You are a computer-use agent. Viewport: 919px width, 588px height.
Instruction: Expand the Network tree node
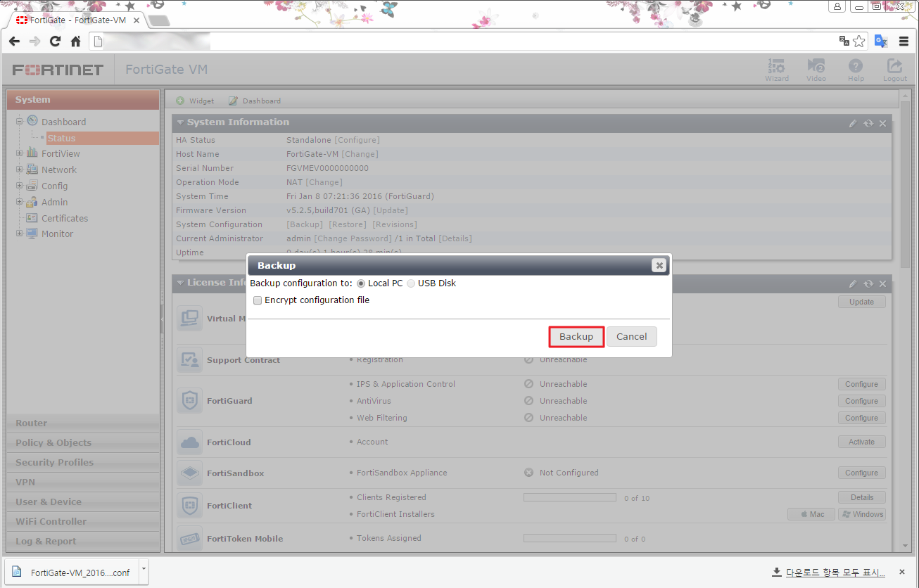click(x=20, y=170)
